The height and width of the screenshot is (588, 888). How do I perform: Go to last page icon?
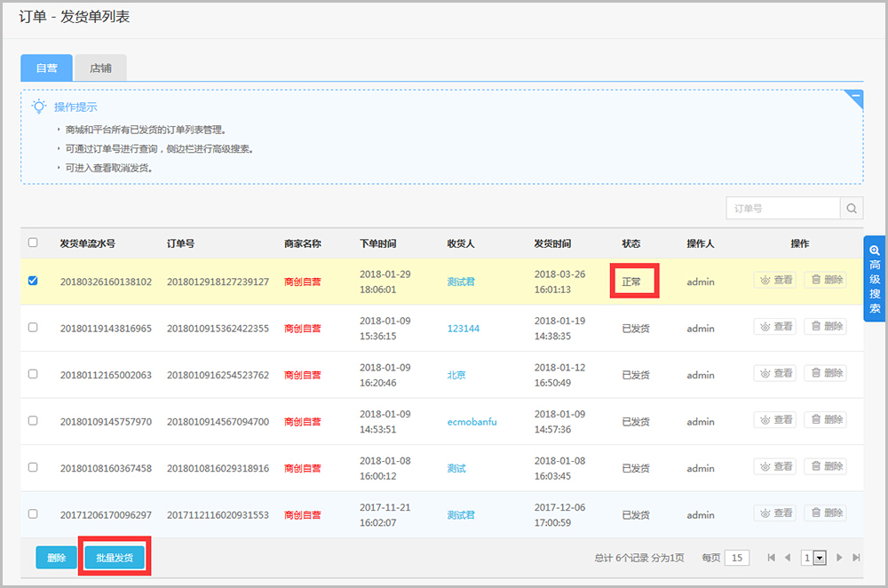856,558
